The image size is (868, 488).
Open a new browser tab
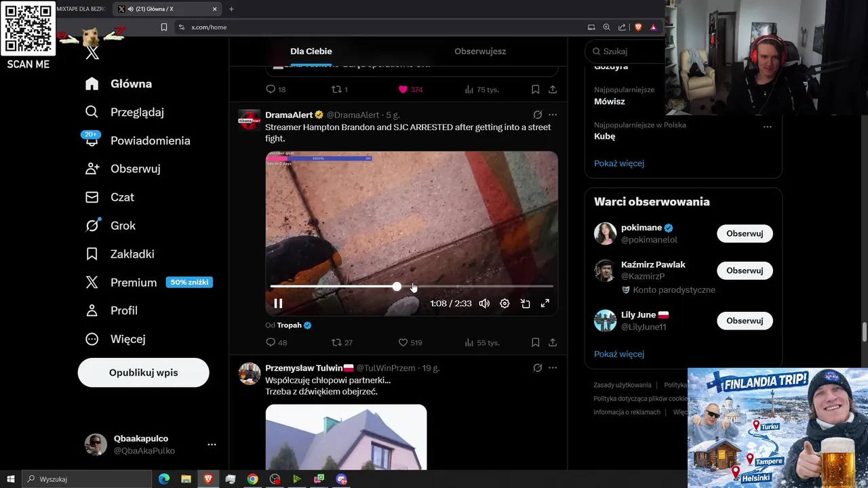click(x=231, y=9)
